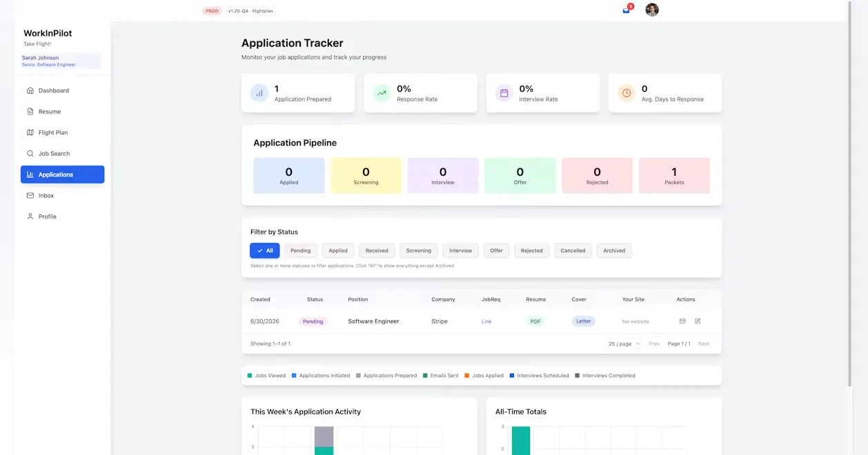The width and height of the screenshot is (868, 455).
Task: Go to Job Search page
Action: [x=62, y=154]
